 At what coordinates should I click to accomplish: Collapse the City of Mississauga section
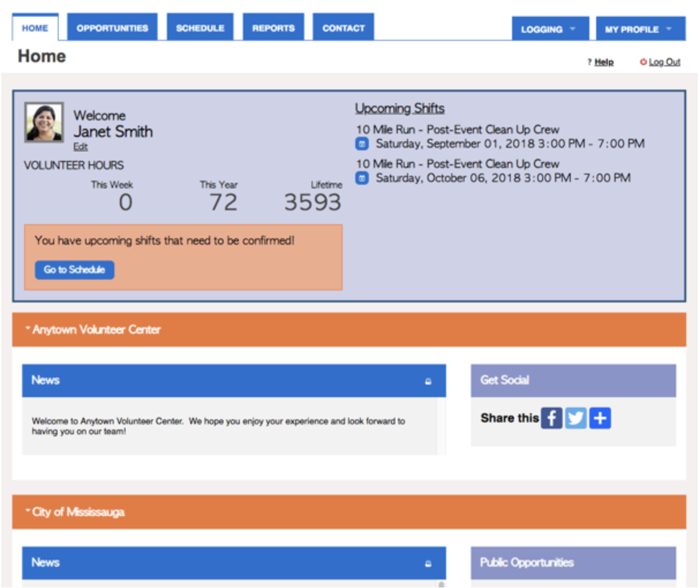point(28,511)
